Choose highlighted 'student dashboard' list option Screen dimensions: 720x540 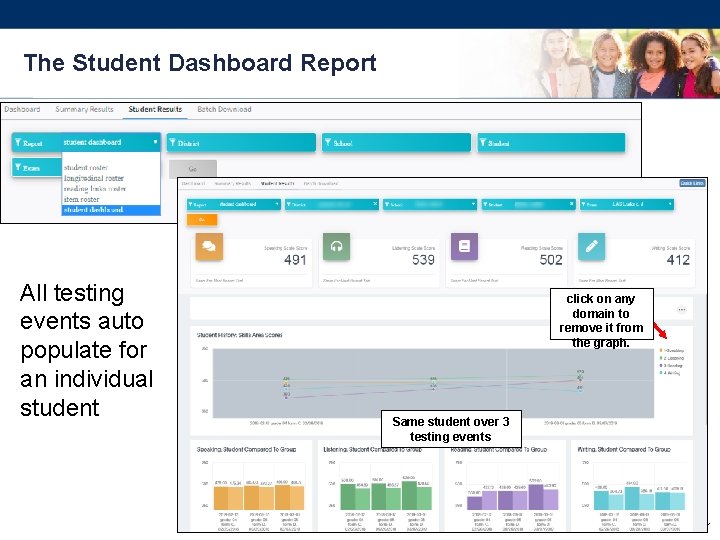[111, 210]
